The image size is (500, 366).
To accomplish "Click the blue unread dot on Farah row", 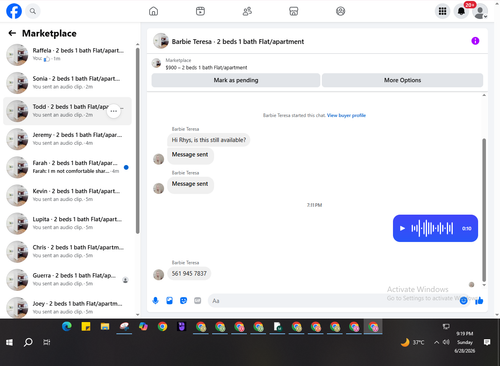I will click(126, 167).
